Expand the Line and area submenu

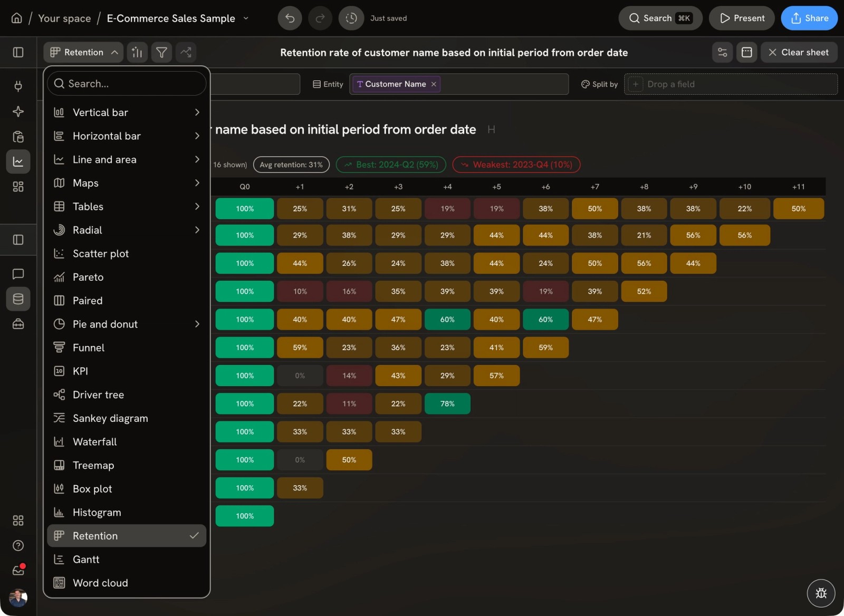[127, 159]
